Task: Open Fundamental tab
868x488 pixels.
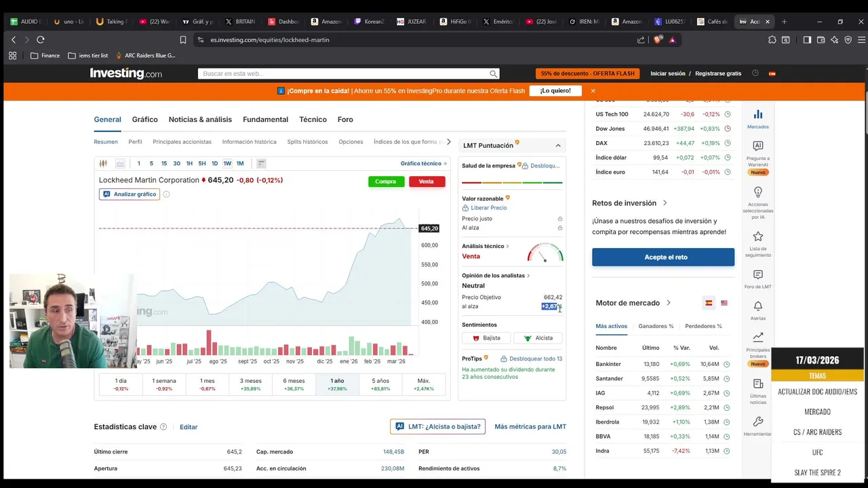Action: (x=265, y=120)
